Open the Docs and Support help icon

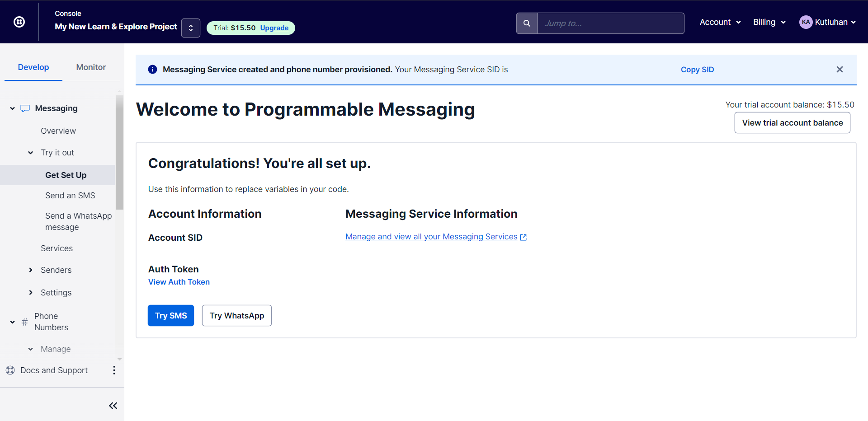coord(10,370)
